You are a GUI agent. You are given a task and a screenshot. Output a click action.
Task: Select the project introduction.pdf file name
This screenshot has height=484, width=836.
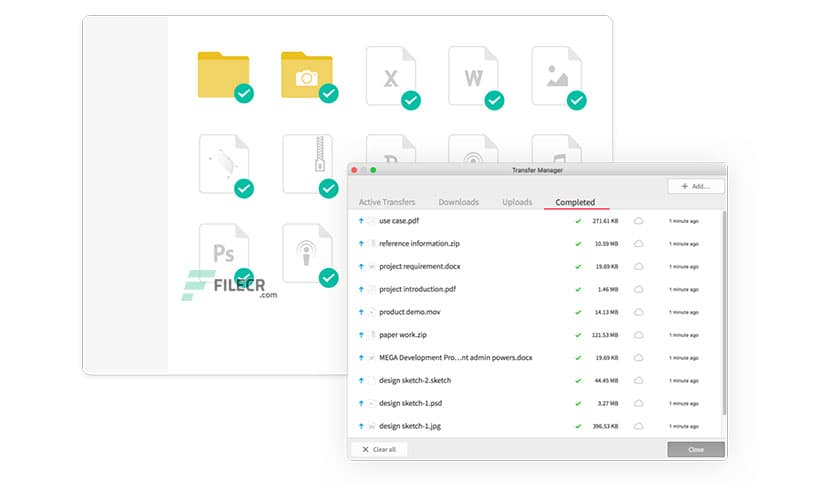click(x=417, y=289)
